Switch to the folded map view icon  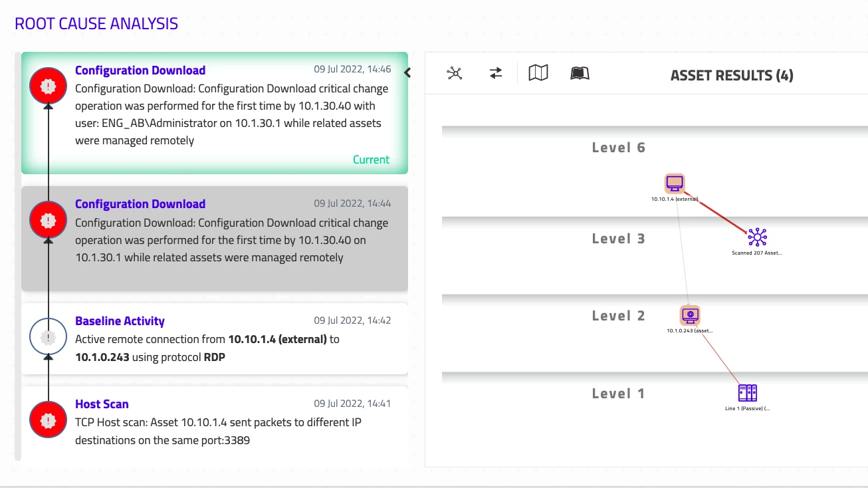coord(538,73)
